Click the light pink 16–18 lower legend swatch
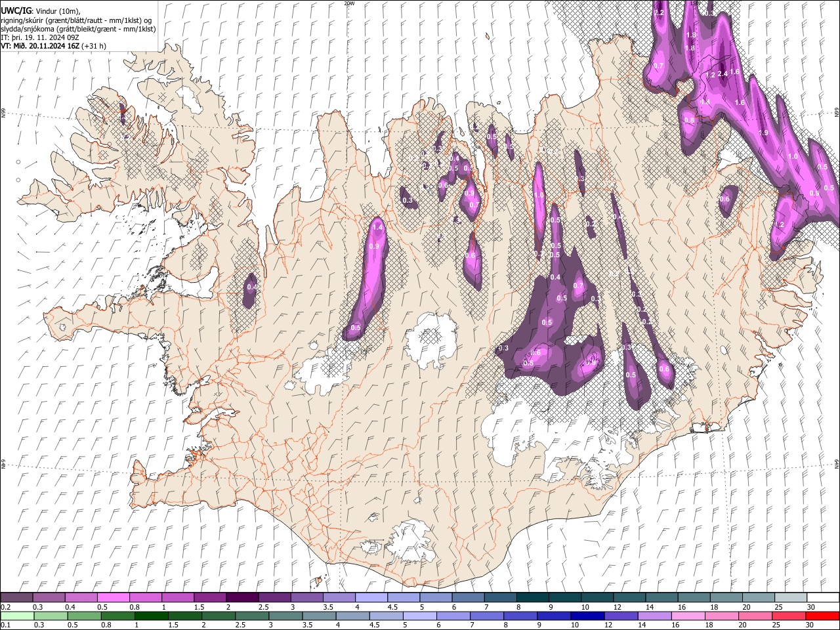This screenshot has height=630, width=840. coord(688,616)
